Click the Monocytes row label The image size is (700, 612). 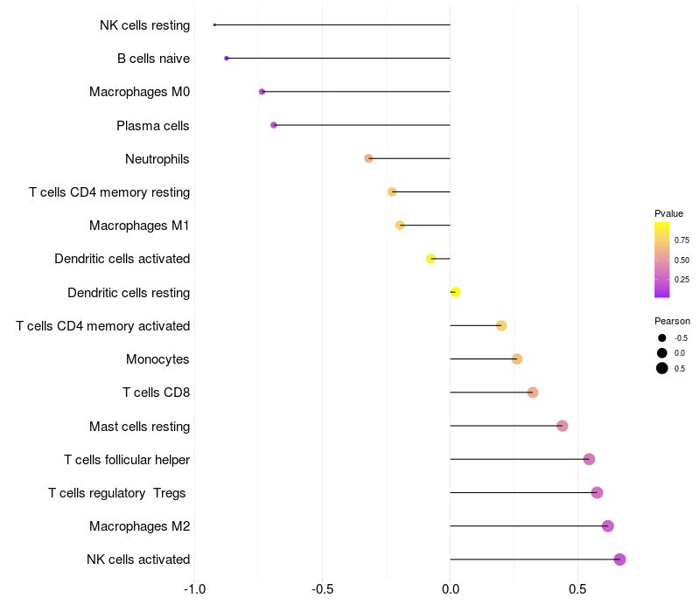[x=157, y=359]
